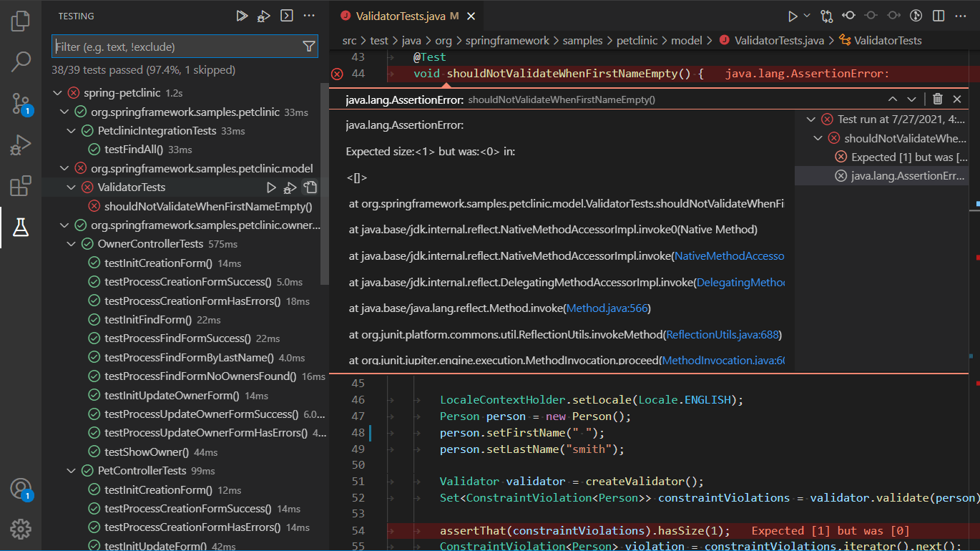The height and width of the screenshot is (551, 980).
Task: Run all tests from the Testing panel toolbar
Action: tap(241, 15)
